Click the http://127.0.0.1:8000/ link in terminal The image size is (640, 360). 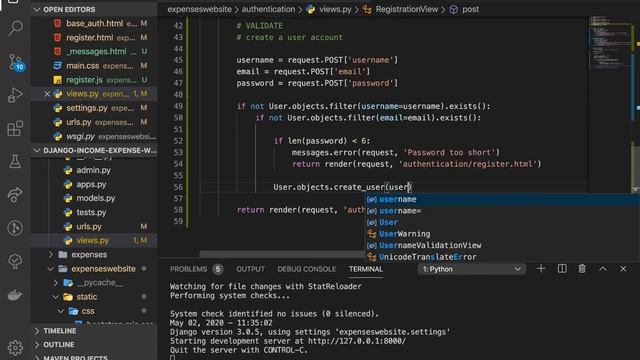[x=357, y=341]
